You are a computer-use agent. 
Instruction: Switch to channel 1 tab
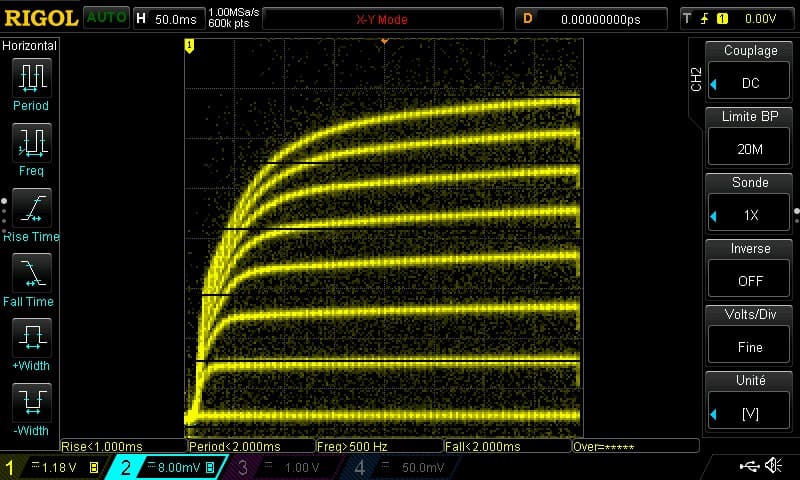point(52,467)
